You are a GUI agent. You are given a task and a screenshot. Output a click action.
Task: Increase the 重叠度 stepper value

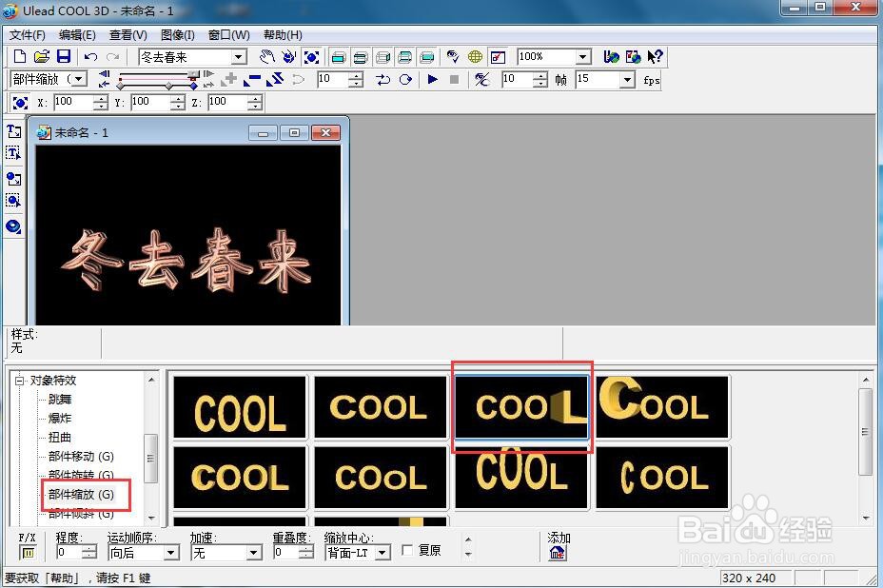[306, 549]
